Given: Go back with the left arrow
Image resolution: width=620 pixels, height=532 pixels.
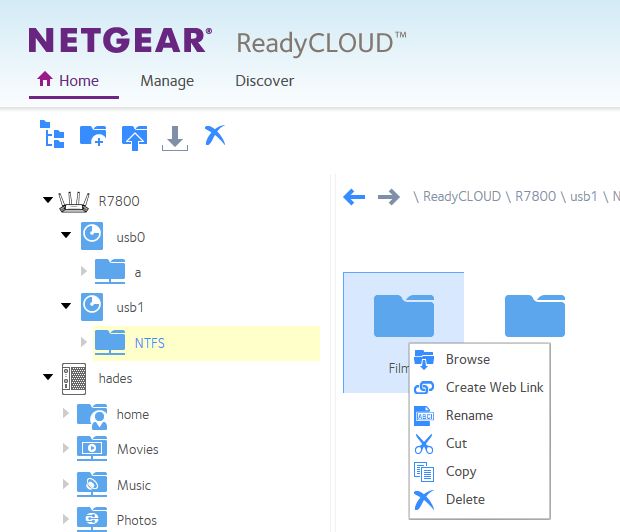Looking at the screenshot, I should [x=354, y=197].
